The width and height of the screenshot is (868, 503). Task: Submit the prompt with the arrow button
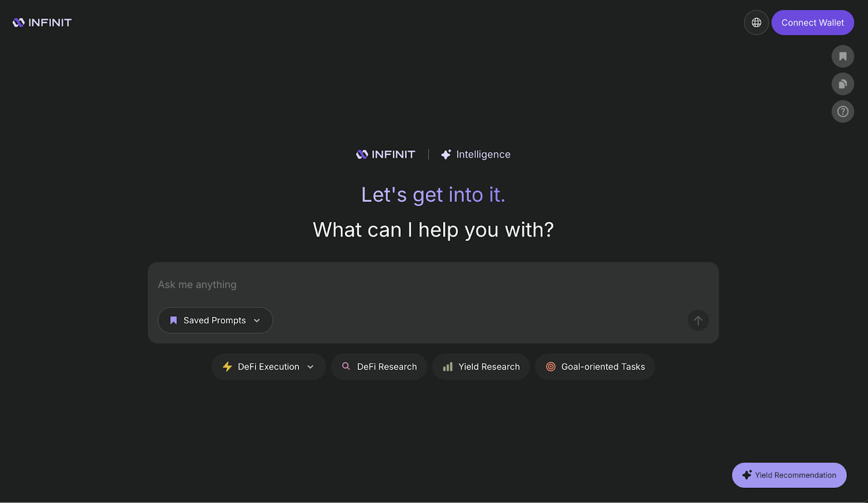pyautogui.click(x=698, y=321)
